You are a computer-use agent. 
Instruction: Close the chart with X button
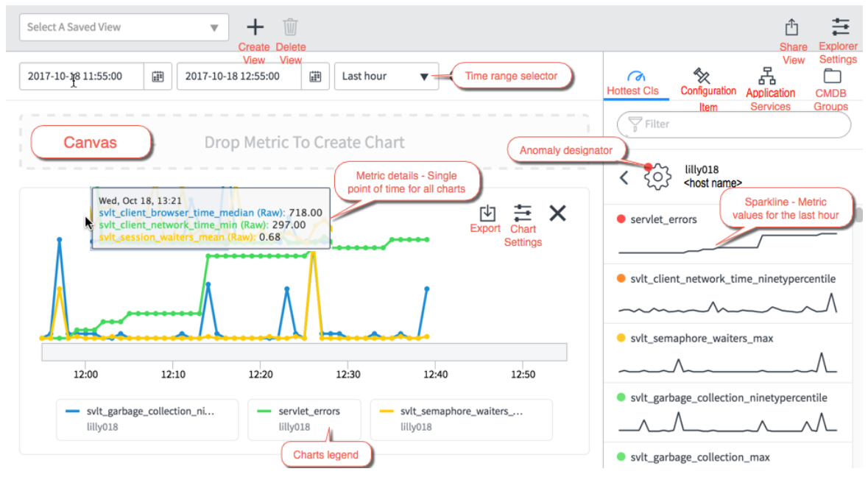(x=557, y=213)
